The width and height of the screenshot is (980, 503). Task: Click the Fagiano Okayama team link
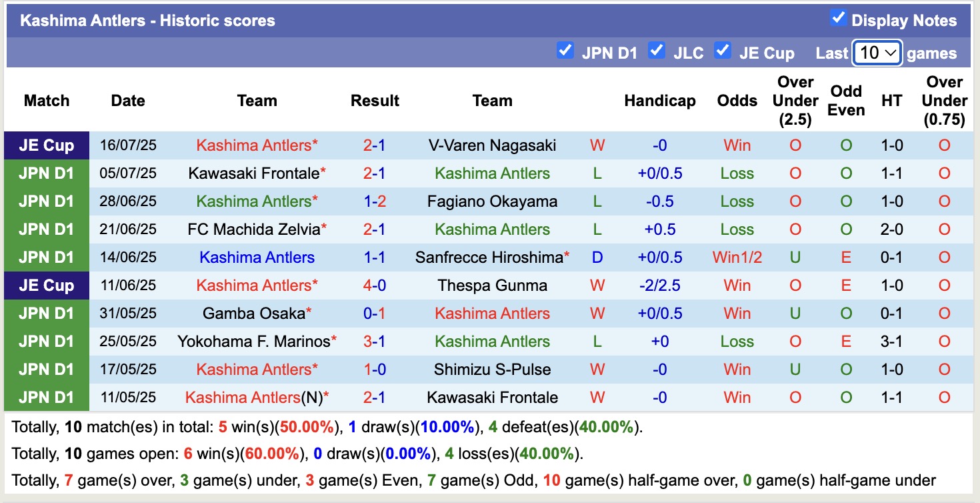click(492, 201)
